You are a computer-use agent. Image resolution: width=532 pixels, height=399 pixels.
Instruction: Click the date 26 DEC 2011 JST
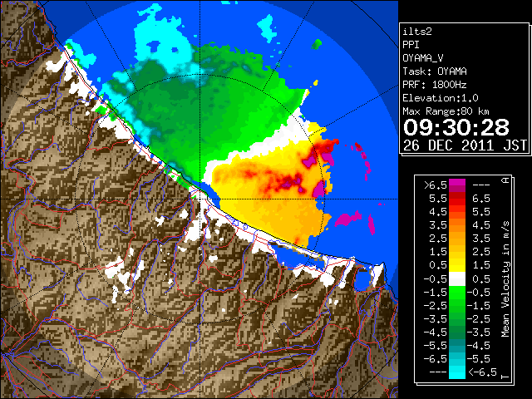coord(465,145)
